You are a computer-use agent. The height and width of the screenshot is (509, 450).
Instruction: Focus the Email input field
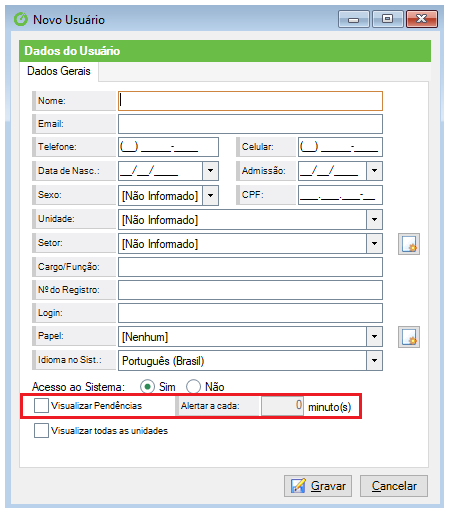(250, 124)
